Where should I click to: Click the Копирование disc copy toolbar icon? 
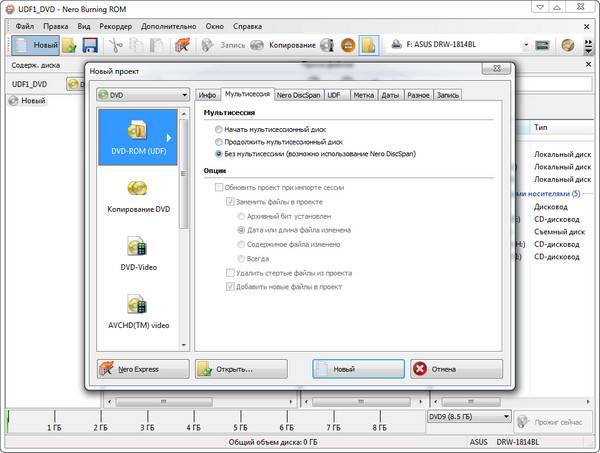click(257, 45)
